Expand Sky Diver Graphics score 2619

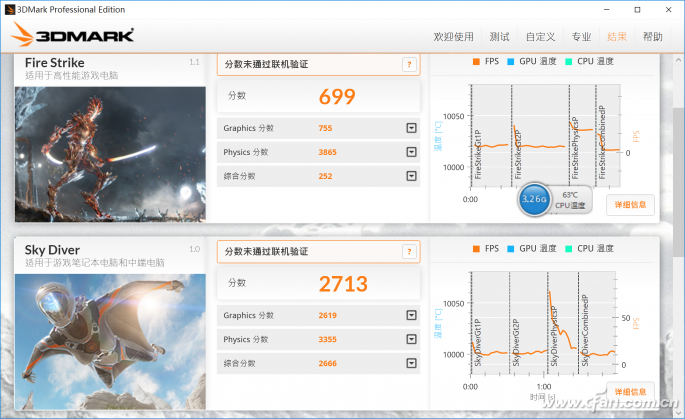(x=411, y=315)
